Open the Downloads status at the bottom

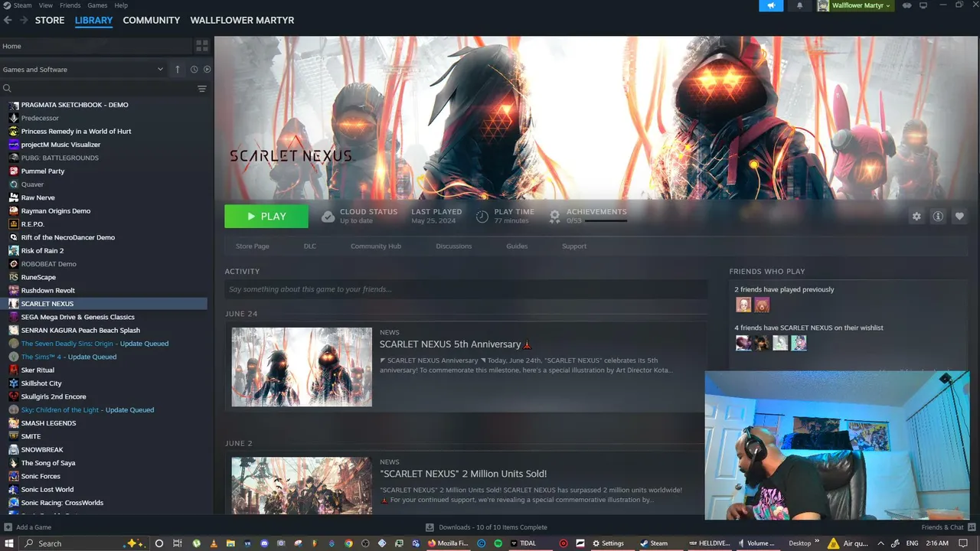point(487,527)
